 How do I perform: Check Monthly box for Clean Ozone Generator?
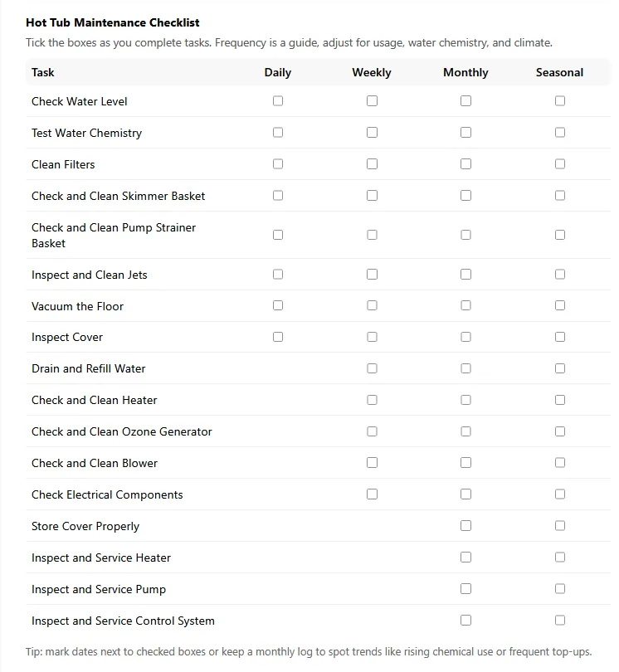pyautogui.click(x=465, y=431)
